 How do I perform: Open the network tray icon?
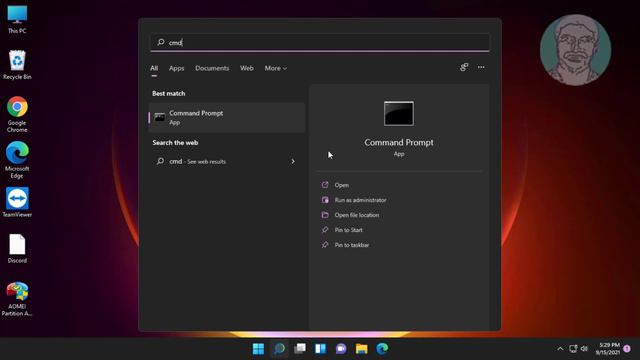coord(573,349)
